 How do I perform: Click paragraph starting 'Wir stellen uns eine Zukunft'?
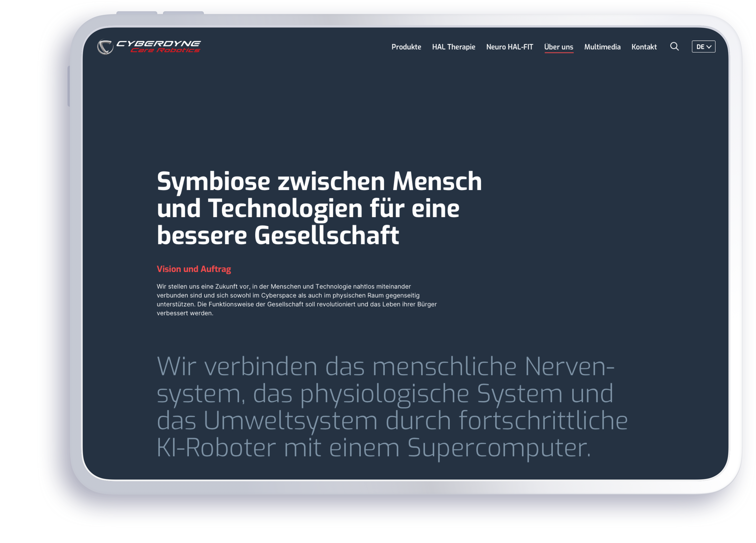click(296, 300)
